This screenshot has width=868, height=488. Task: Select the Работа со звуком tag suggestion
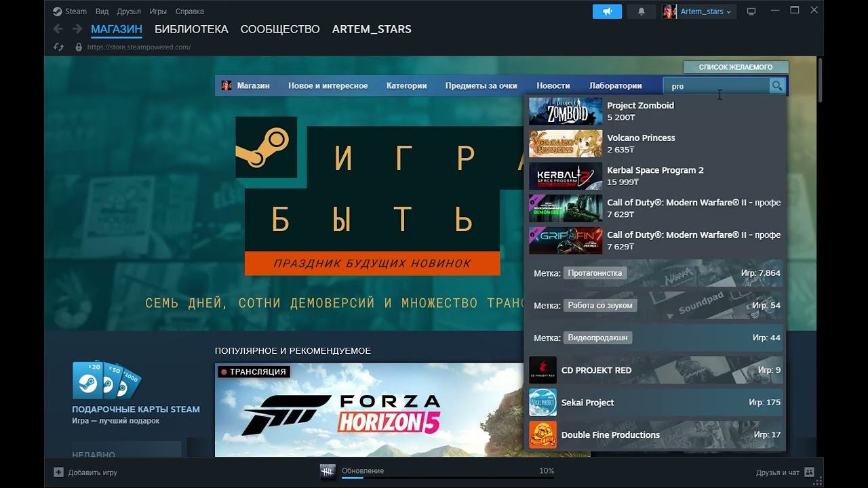(655, 305)
